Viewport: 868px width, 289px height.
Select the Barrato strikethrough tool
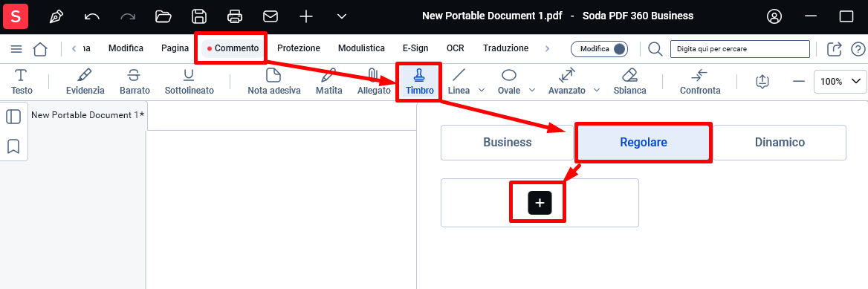[135, 82]
